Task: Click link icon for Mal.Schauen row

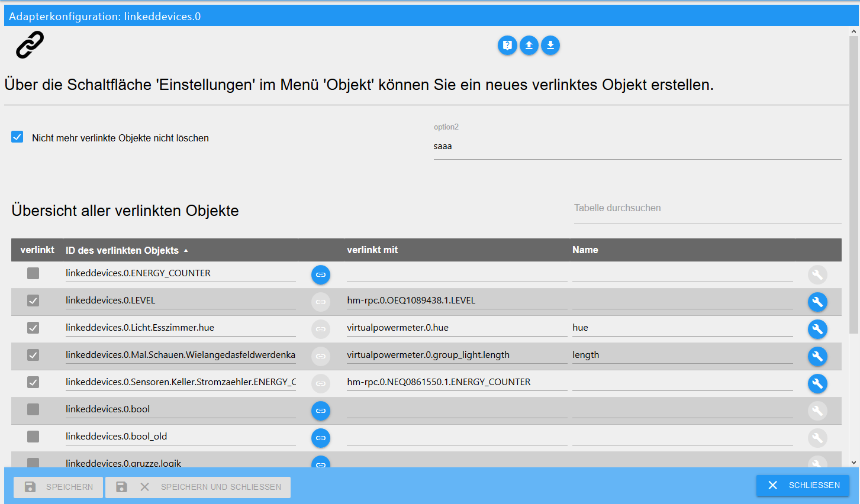Action: pyautogui.click(x=321, y=356)
